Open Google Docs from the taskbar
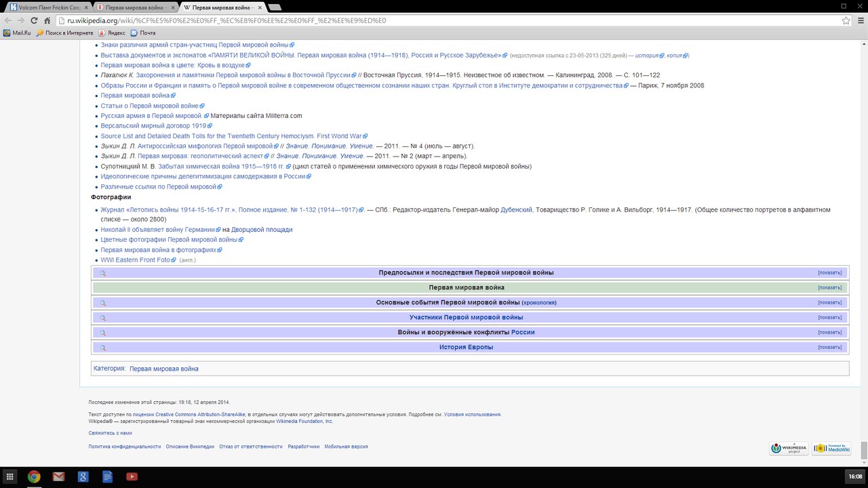Screen dimensions: 868x488 [x=107, y=476]
